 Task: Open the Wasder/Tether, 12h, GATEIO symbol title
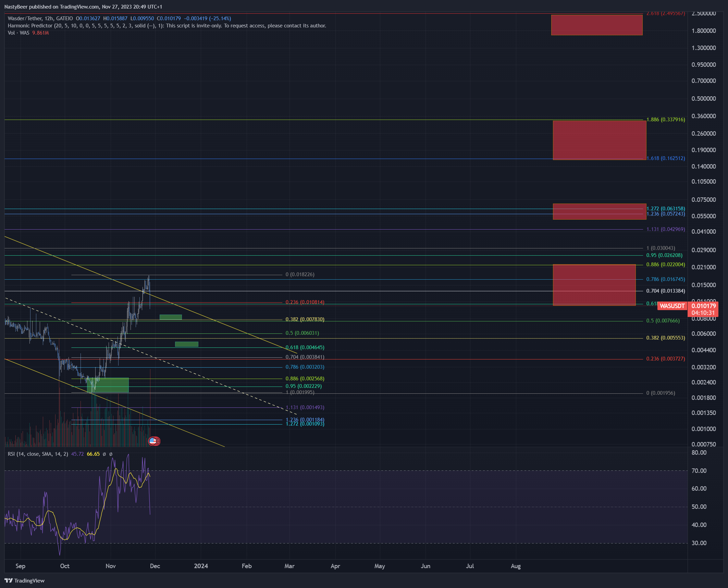(40, 19)
